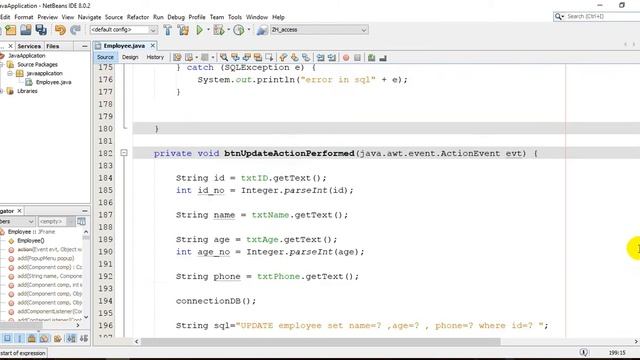The width and height of the screenshot is (640, 360).
Task: Switch to the Files tab
Action: (x=52, y=46)
